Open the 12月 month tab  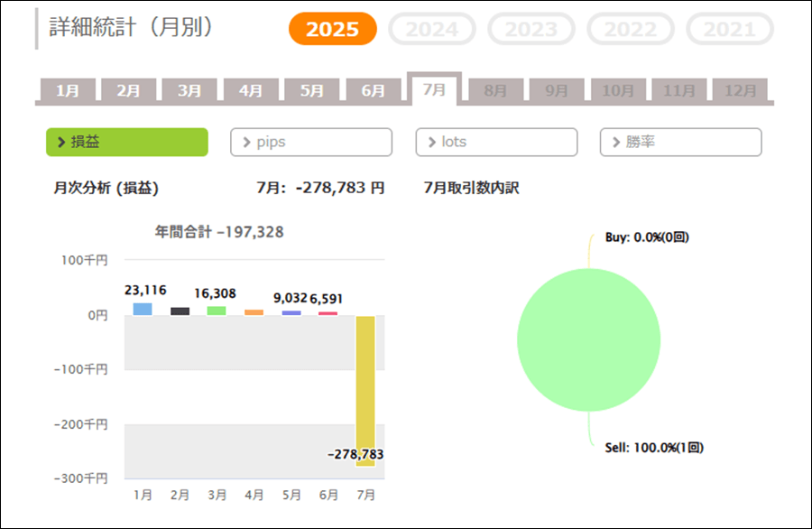741,90
